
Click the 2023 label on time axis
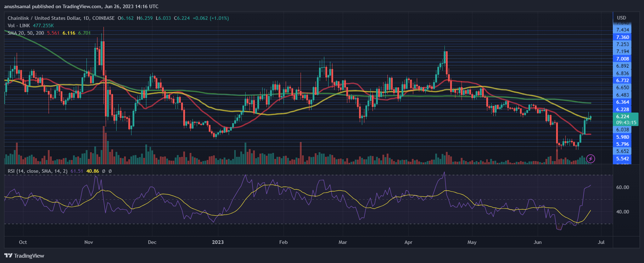pos(218,242)
